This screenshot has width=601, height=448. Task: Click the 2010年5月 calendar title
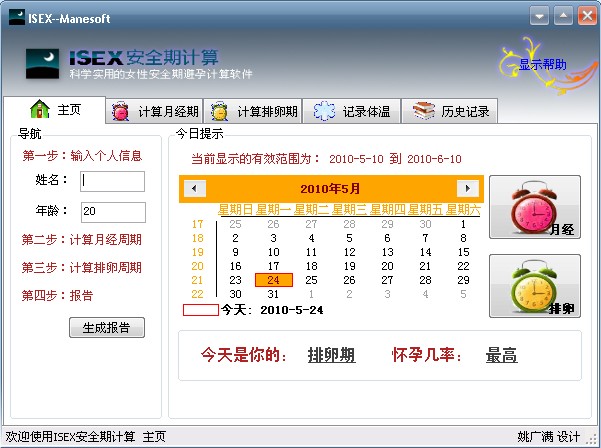coord(330,189)
